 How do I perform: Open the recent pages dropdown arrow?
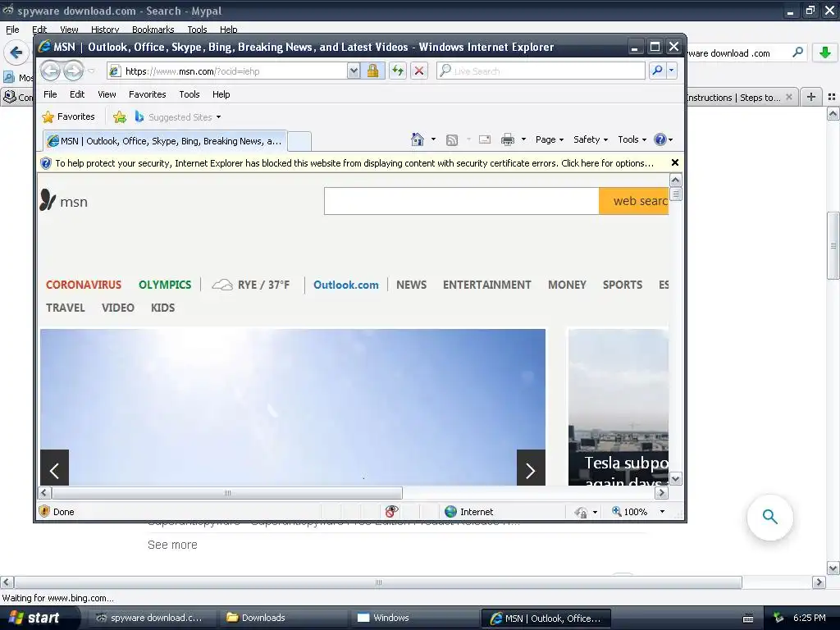coord(92,71)
